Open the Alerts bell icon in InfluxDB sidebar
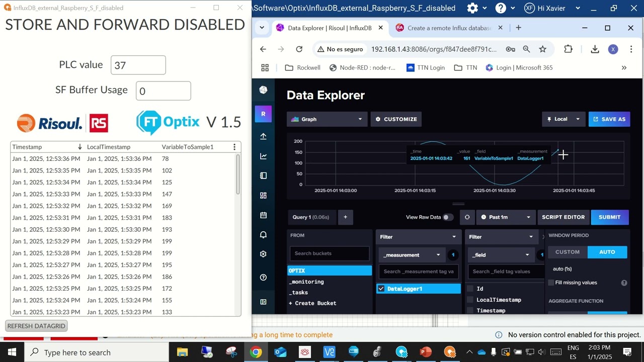The image size is (644, 362). [263, 235]
